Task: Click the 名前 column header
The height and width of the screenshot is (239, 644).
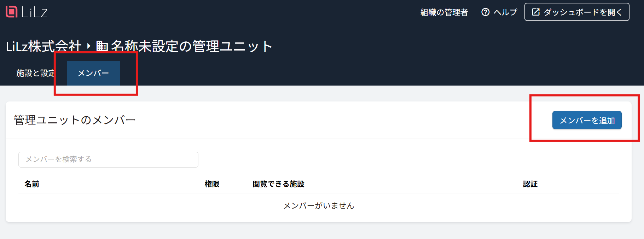Action: (32, 184)
